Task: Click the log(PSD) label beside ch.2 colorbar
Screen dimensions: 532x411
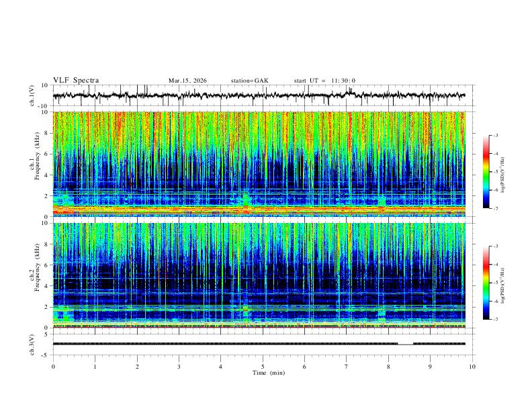Action: point(503,286)
